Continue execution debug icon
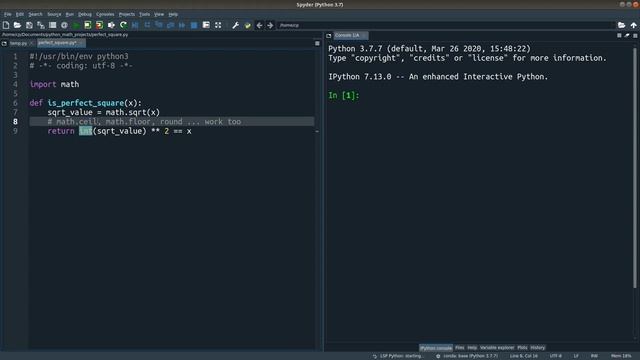 [x=182, y=25]
